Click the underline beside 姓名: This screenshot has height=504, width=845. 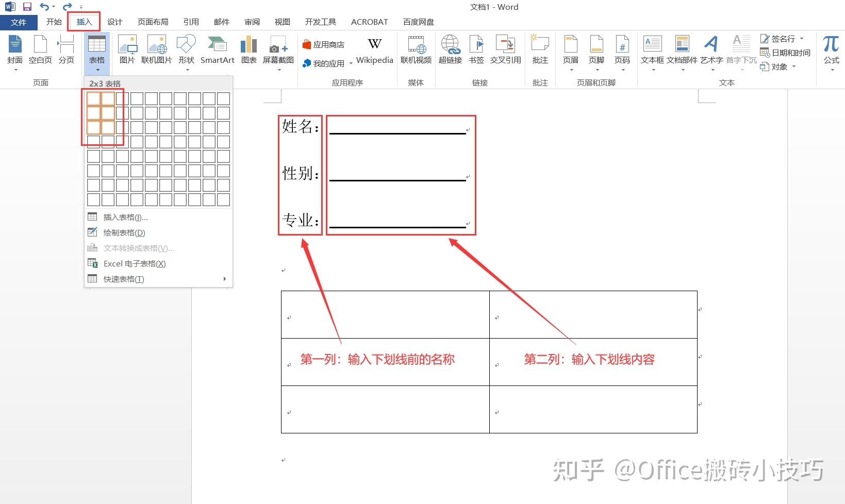click(397, 133)
